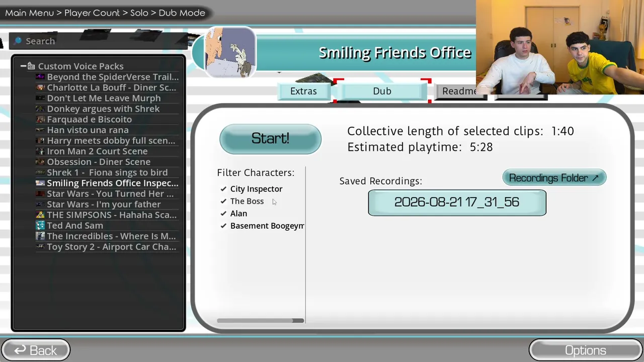644x362 pixels.
Task: Switch to the Extras tab
Action: (x=303, y=91)
